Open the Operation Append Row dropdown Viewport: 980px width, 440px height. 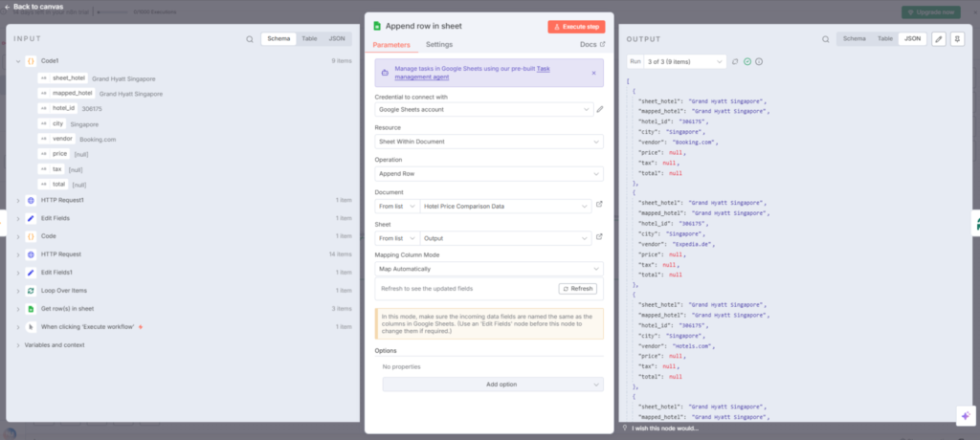pos(489,173)
